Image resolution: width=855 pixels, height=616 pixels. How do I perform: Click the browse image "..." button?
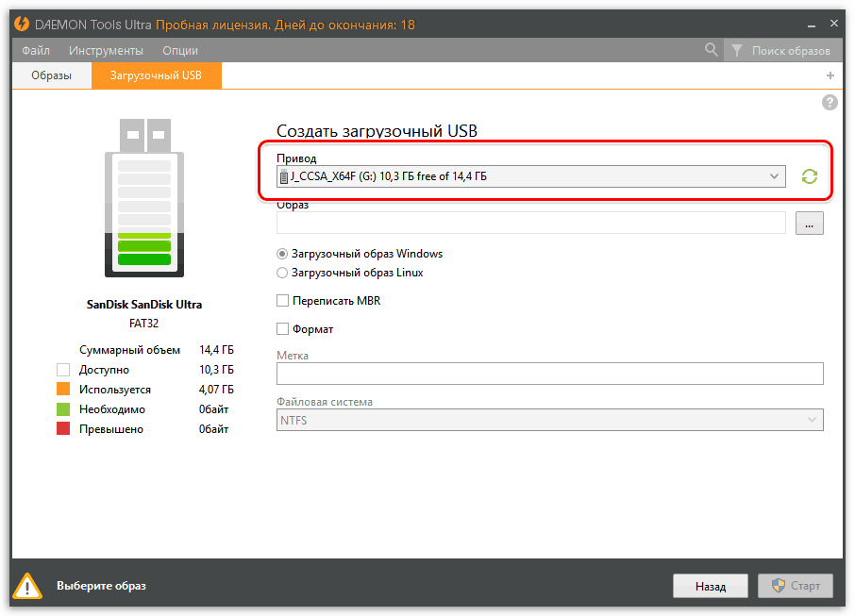coord(809,223)
